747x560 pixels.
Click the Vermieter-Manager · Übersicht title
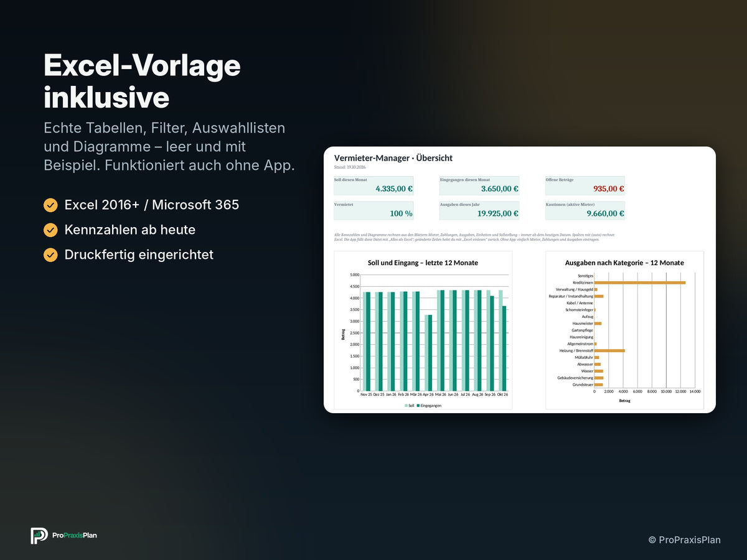393,158
